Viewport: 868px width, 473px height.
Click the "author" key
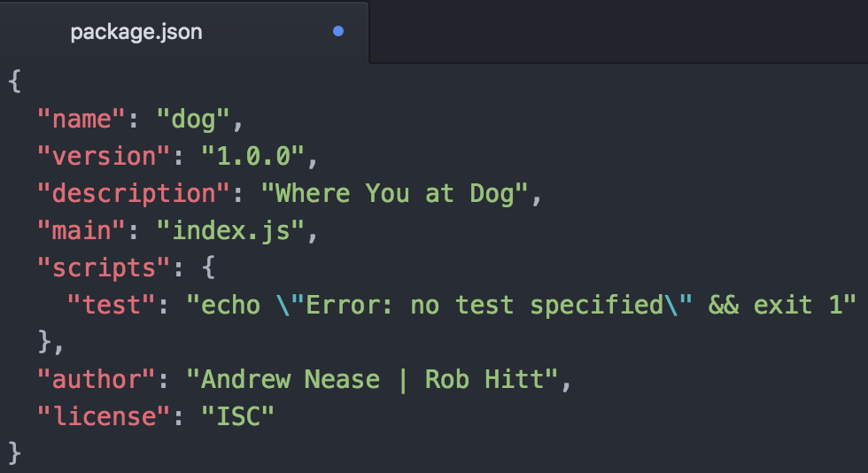97,379
